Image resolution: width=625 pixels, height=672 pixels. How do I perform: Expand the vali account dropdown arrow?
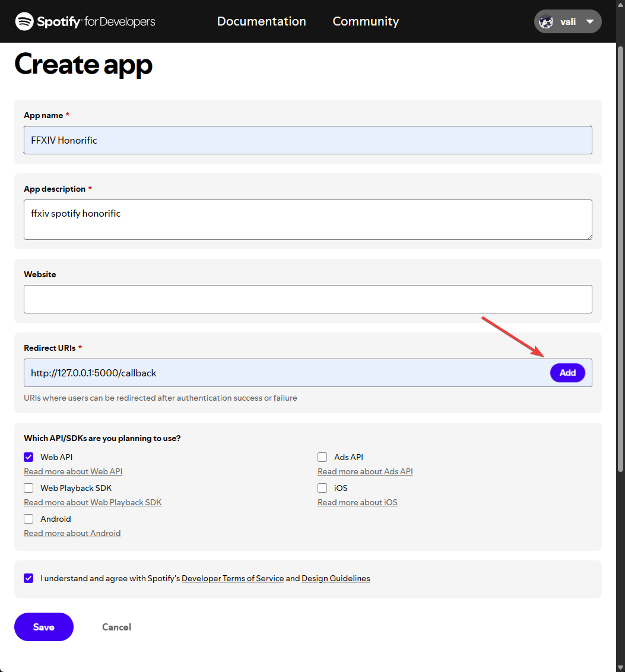point(590,21)
